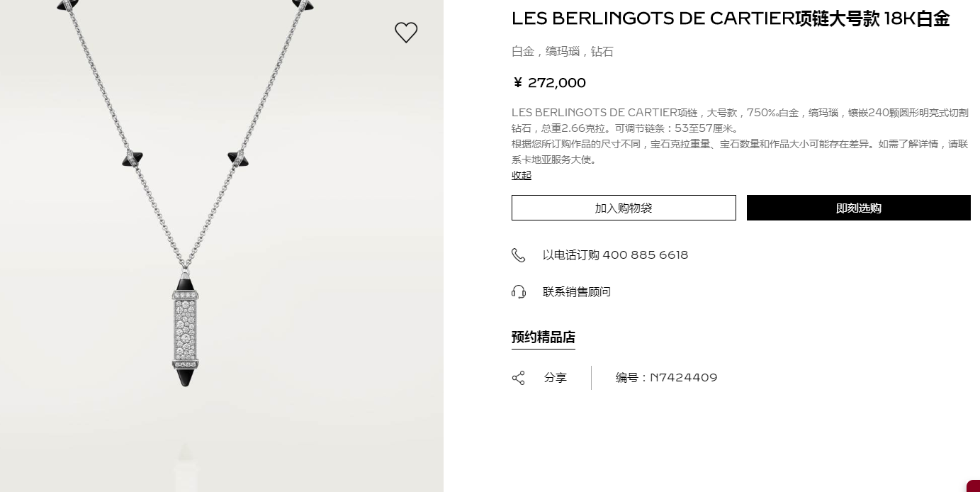Image resolution: width=980 pixels, height=492 pixels.
Task: Add necklace to wishlist with heart icon
Action: coord(406,32)
